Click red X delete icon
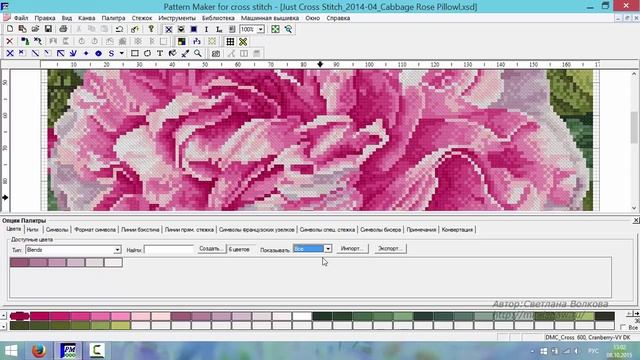 pyautogui.click(x=10, y=41)
